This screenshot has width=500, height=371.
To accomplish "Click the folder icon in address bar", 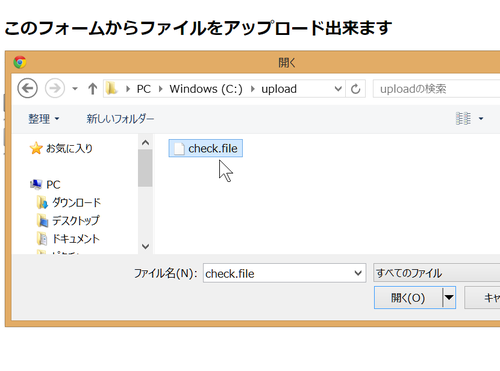I will pos(112,89).
